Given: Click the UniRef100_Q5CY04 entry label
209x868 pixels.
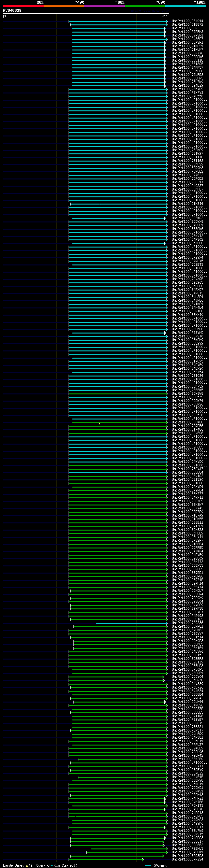Looking at the screenshot, I should pos(187,676).
